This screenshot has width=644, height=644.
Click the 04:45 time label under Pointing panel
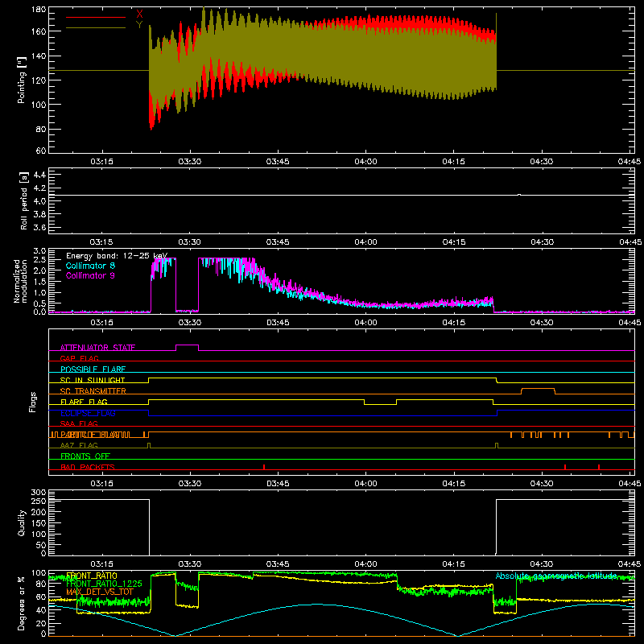click(630, 162)
